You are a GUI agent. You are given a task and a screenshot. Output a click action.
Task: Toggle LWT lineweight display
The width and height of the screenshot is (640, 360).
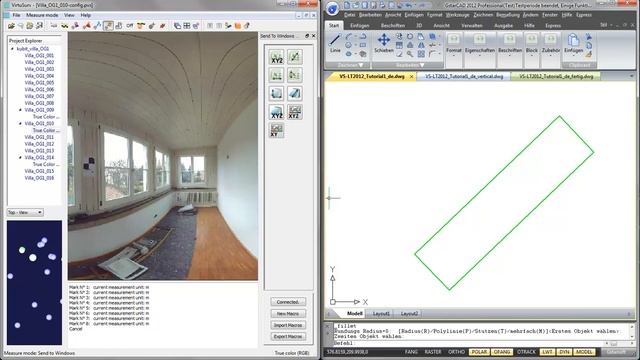pyautogui.click(x=547, y=352)
